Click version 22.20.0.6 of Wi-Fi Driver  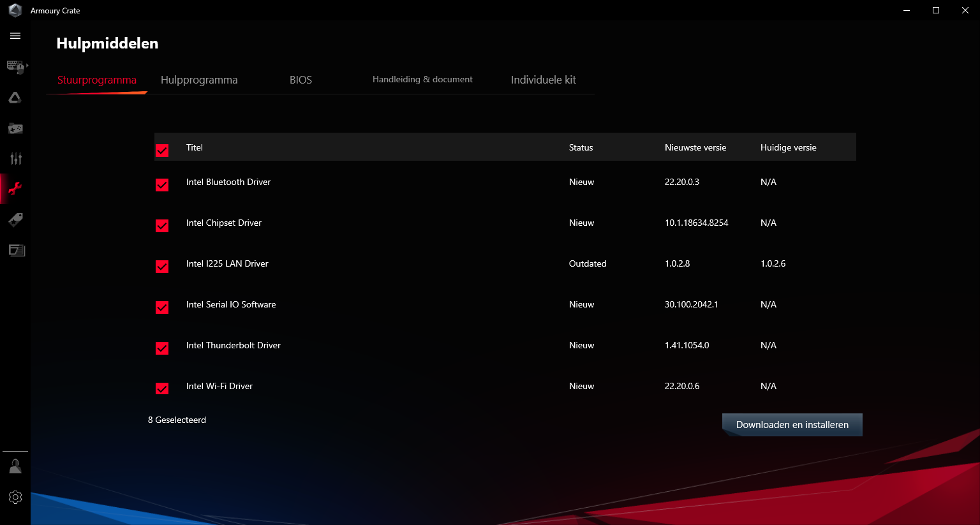tap(682, 386)
